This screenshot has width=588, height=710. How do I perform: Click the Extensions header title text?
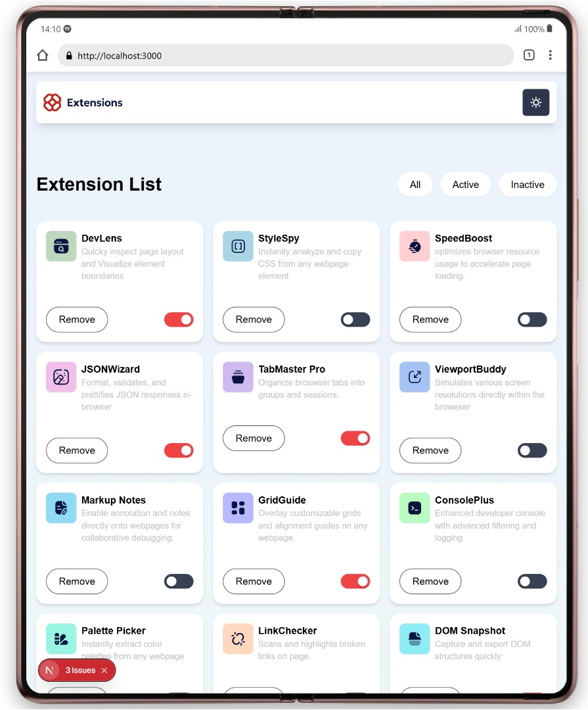pyautogui.click(x=95, y=103)
